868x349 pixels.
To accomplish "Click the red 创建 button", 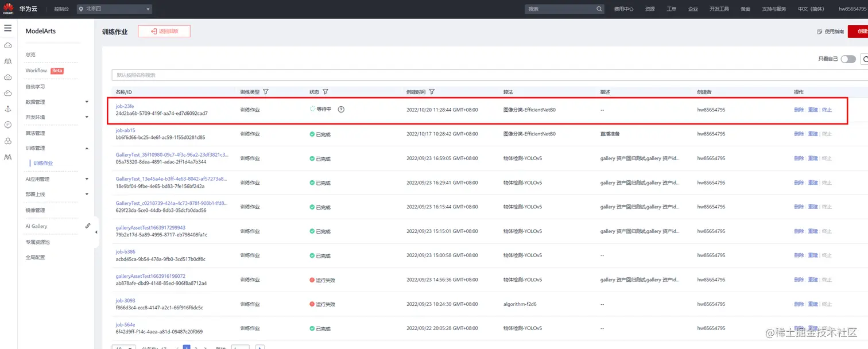I will coord(858,32).
